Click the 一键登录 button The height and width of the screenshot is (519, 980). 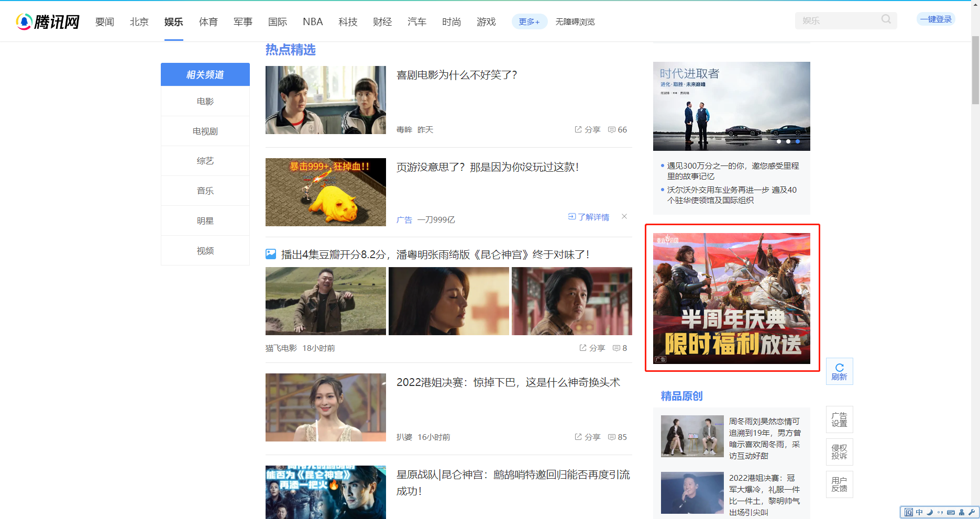(935, 19)
